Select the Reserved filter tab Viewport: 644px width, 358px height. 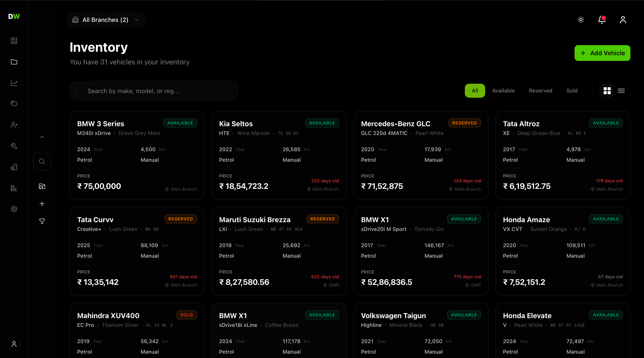coord(541,90)
